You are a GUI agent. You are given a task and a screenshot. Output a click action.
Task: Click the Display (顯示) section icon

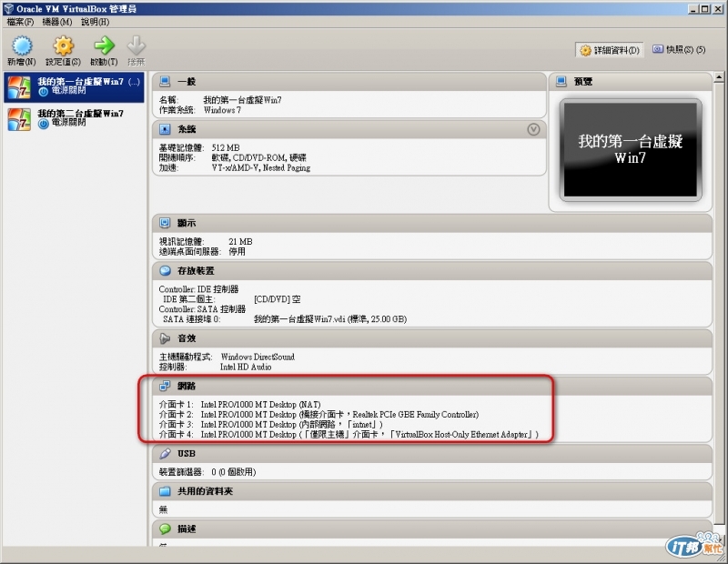click(165, 223)
